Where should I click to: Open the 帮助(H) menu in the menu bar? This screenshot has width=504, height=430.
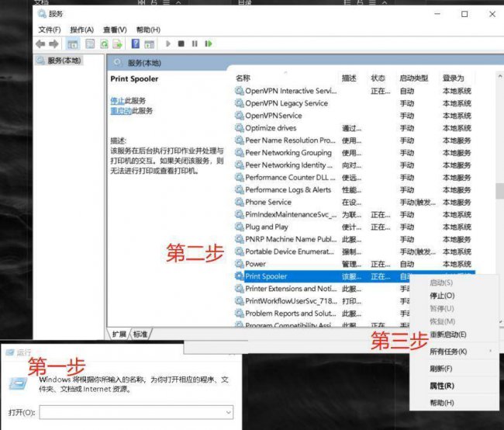[x=148, y=30]
